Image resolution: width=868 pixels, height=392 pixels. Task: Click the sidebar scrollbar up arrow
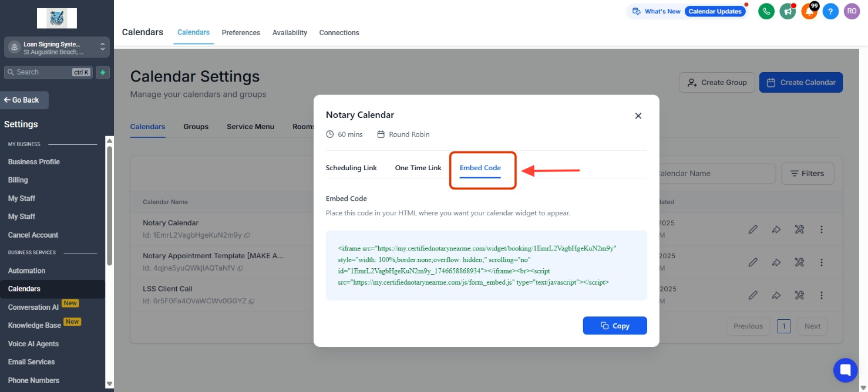(109, 140)
